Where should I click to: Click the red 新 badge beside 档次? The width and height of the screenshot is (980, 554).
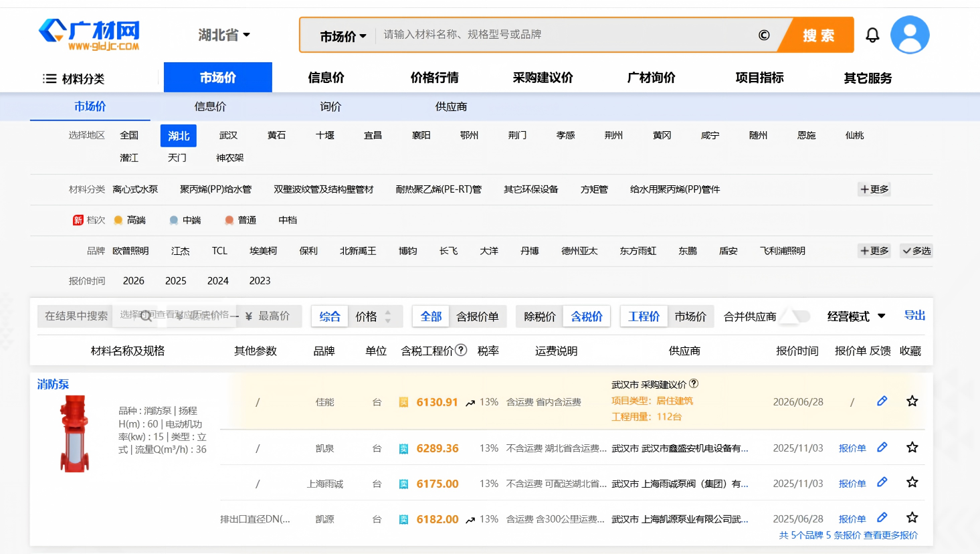pyautogui.click(x=78, y=220)
